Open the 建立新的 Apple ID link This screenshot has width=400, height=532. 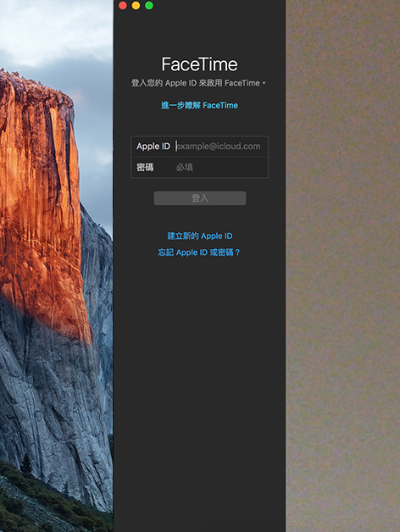tap(200, 236)
